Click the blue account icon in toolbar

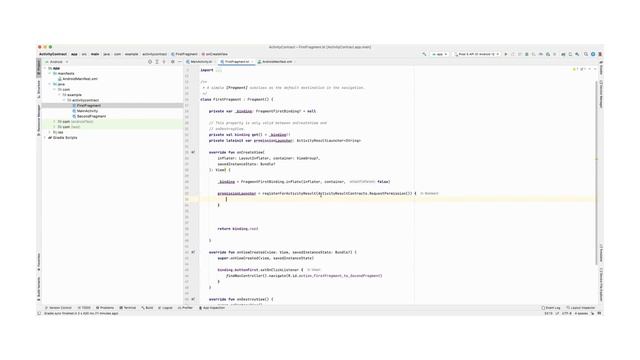pos(593,54)
